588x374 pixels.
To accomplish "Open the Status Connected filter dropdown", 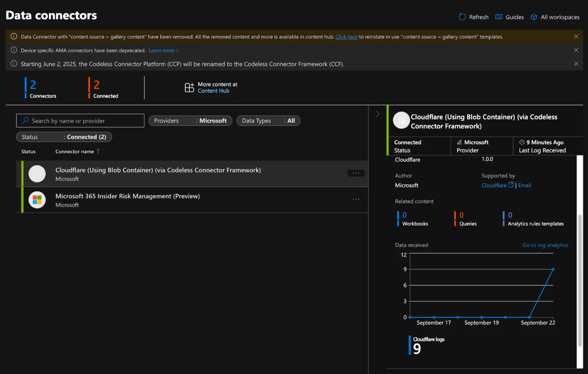I will 64,137.
